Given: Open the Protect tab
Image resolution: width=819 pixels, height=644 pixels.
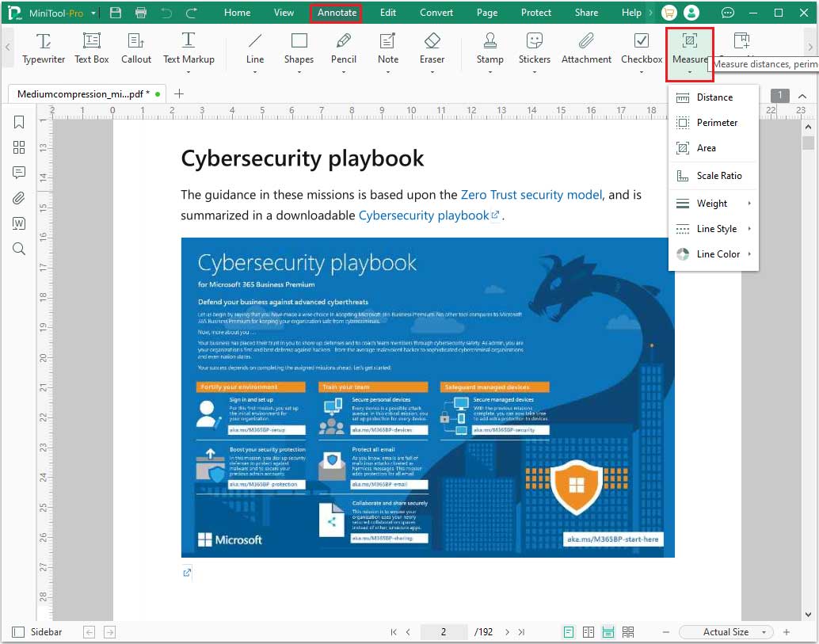Looking at the screenshot, I should [536, 13].
